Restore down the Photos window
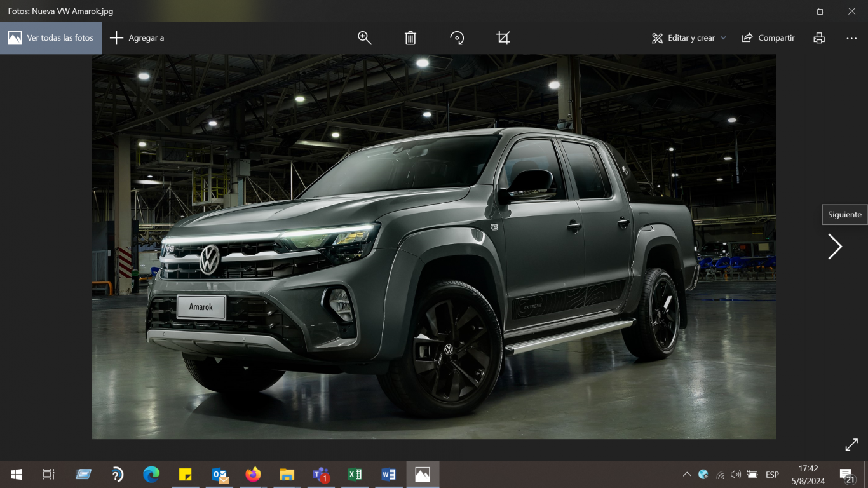 [821, 11]
